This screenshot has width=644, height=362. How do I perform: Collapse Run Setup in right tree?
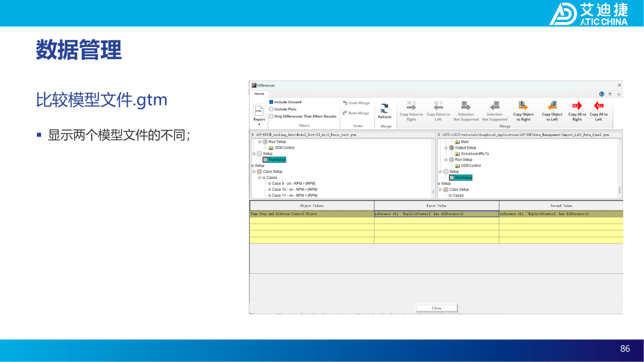[x=445, y=159]
